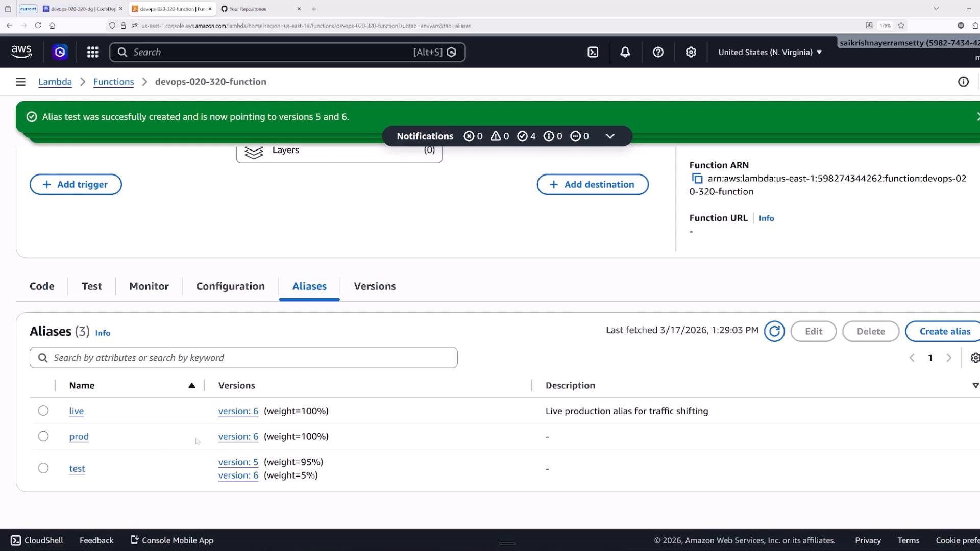Switch to the Monitor tab
This screenshot has width=980, height=551.
[x=149, y=286]
